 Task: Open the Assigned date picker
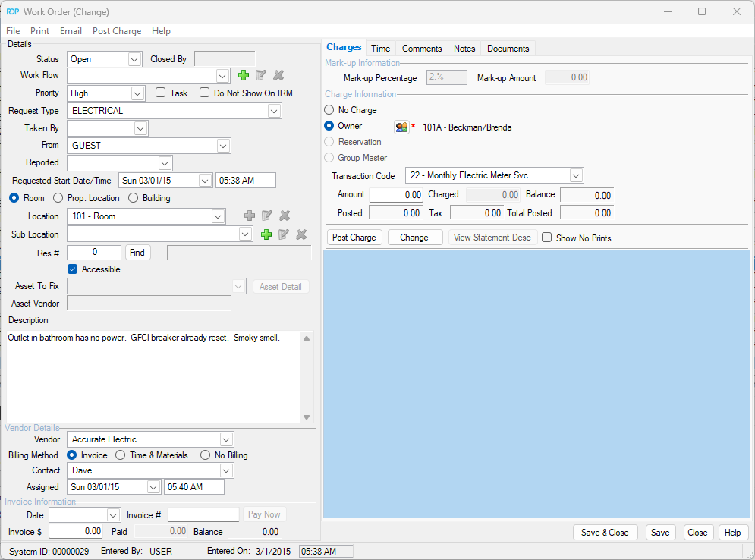tap(153, 487)
